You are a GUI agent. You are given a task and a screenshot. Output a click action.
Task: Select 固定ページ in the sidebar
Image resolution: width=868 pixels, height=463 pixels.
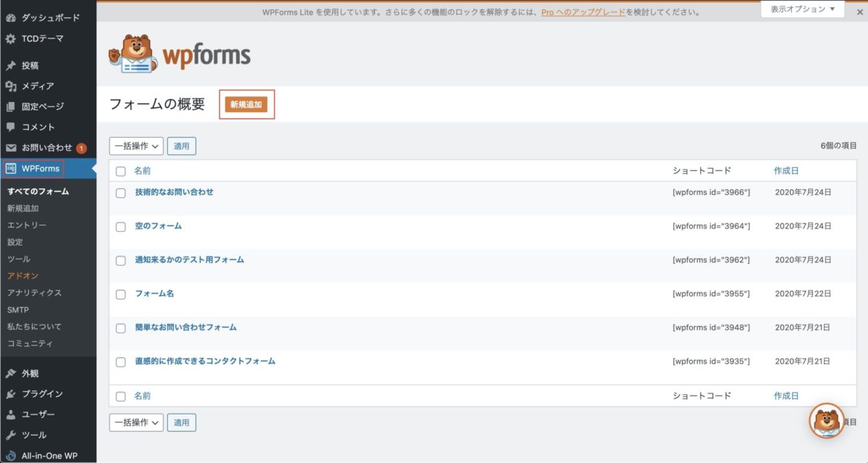pos(43,107)
